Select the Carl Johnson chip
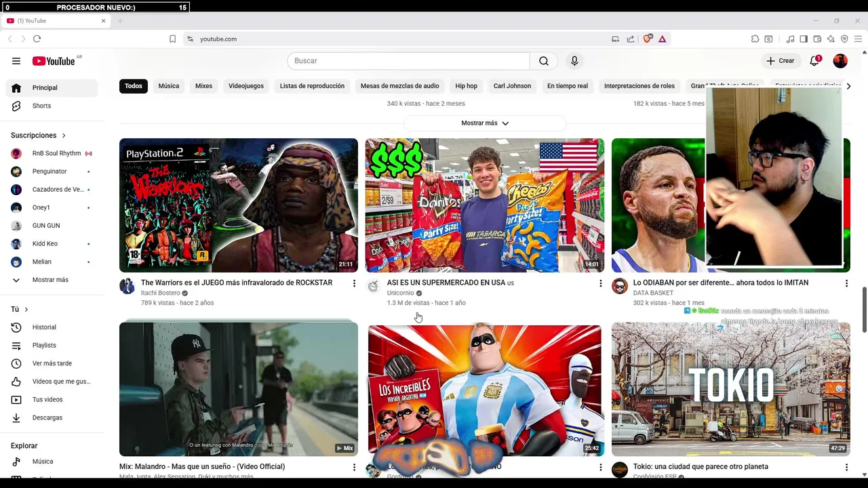 pos(512,86)
